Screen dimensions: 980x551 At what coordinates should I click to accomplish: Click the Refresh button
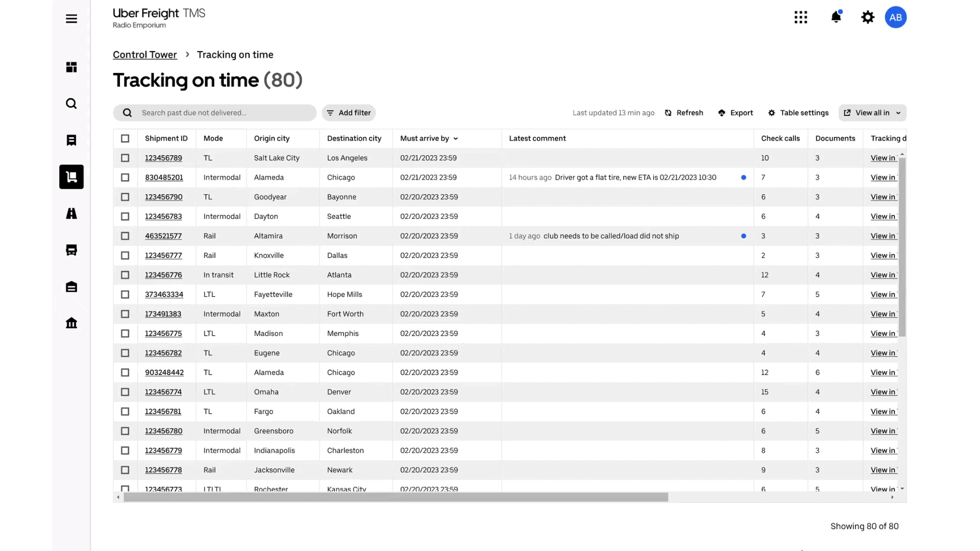(x=683, y=112)
